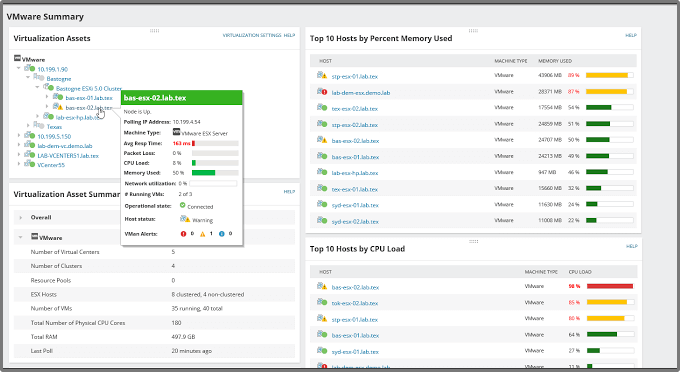Click the MEMORY USED column header

click(x=555, y=61)
